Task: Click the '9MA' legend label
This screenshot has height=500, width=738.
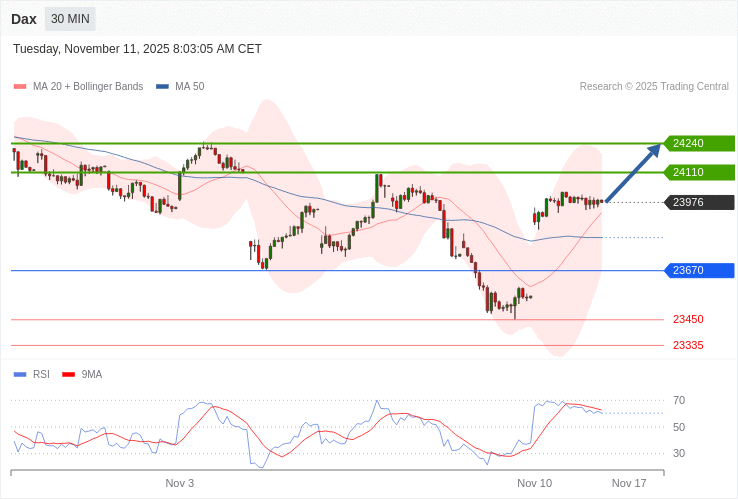Action: (x=92, y=375)
